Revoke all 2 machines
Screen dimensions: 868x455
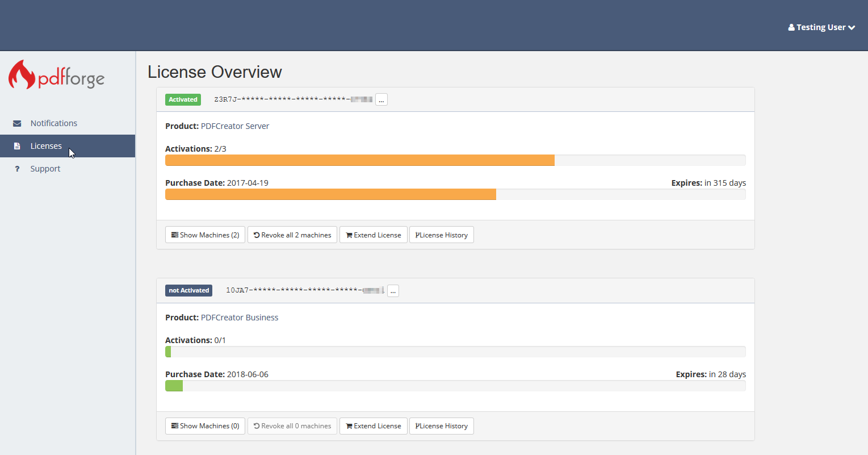coord(292,235)
